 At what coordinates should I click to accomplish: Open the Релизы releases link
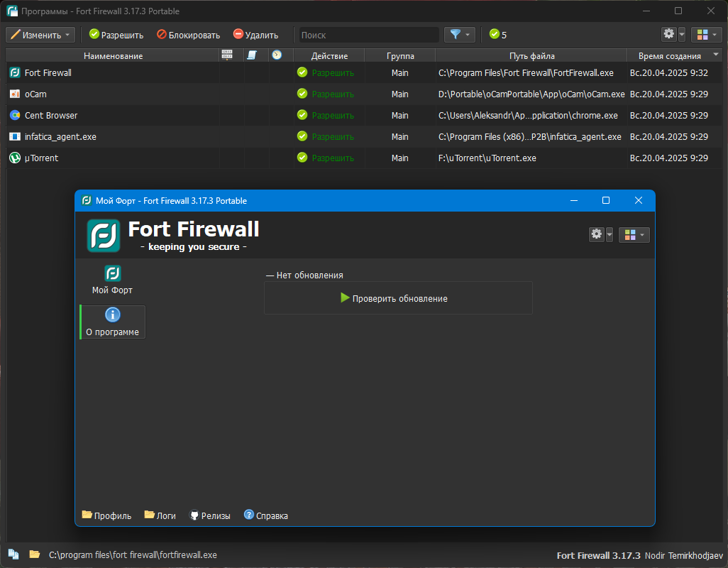[210, 515]
